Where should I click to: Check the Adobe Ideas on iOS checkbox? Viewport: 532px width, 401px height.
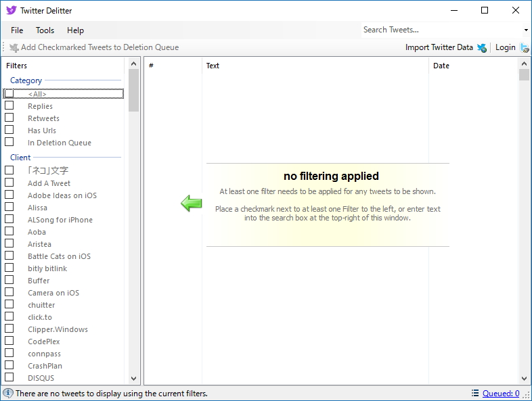[x=9, y=195]
